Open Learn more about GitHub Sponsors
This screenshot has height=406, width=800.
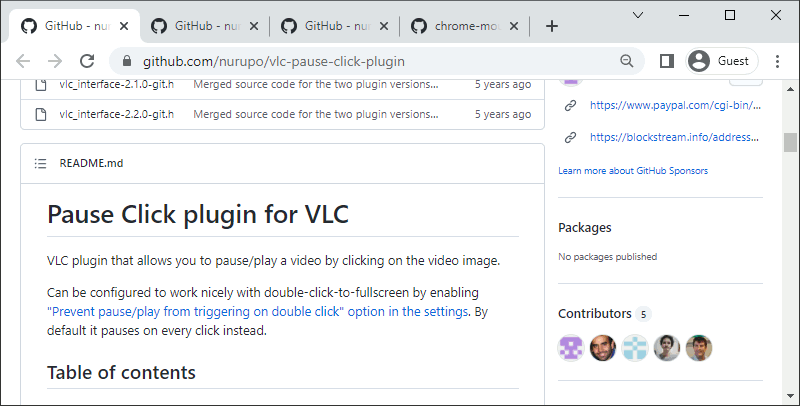(633, 170)
